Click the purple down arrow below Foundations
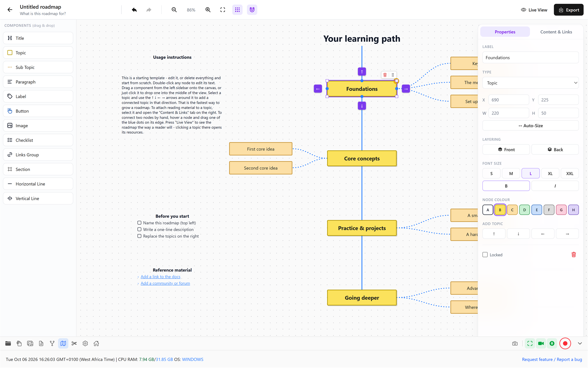588x368 pixels. point(362,106)
